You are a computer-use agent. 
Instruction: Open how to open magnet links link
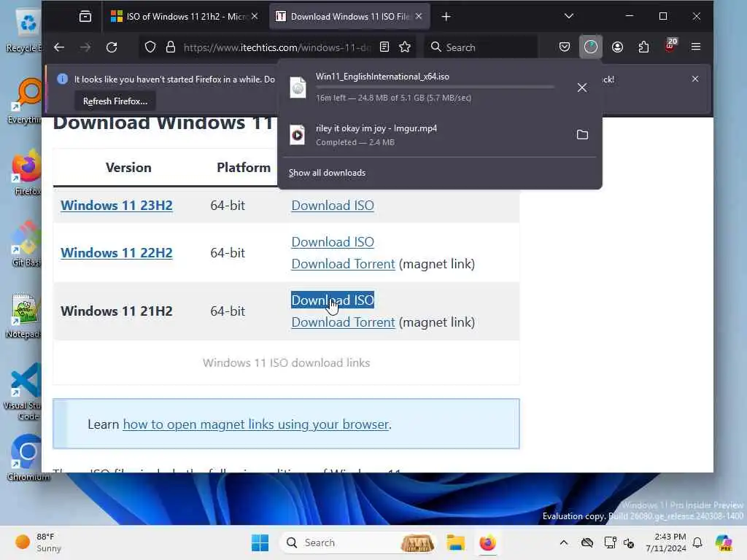coord(256,424)
